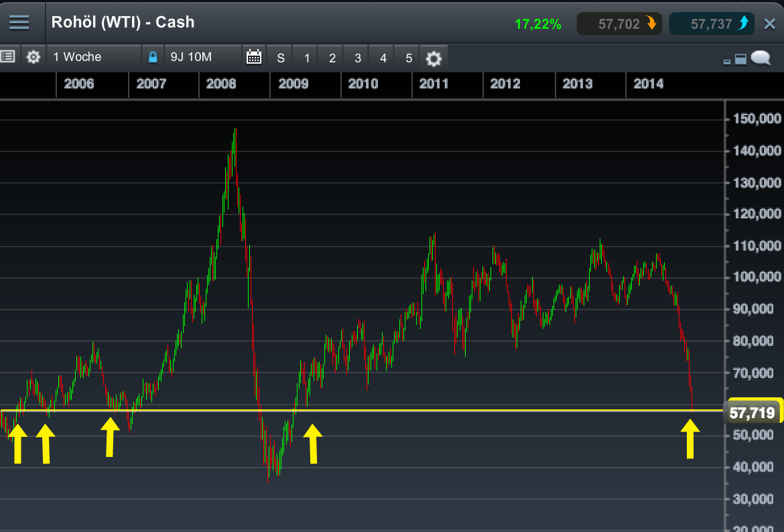This screenshot has height=532, width=784.
Task: Click the 57,719 current price tag
Action: (752, 413)
